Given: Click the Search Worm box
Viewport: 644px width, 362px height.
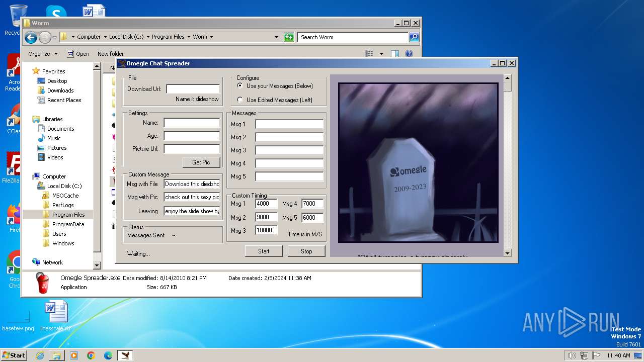Looking at the screenshot, I should coord(353,37).
